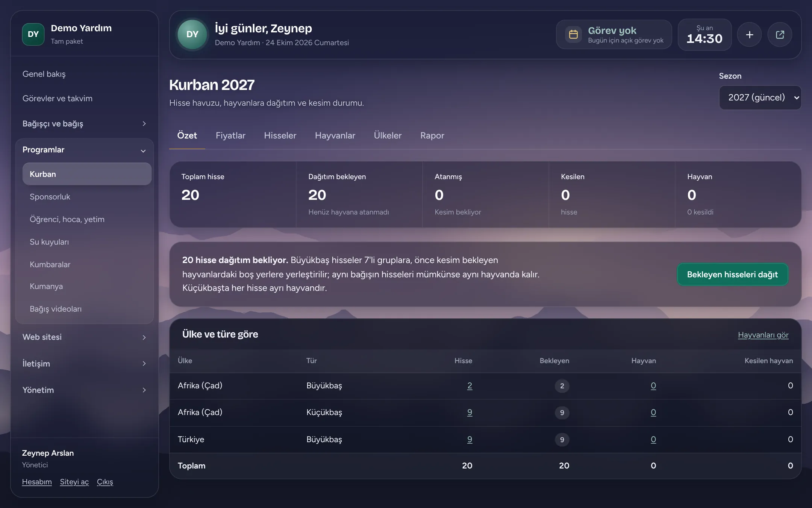Click the calendar icon beside Görev yok
Screen dimensions: 812x508
coord(573,35)
